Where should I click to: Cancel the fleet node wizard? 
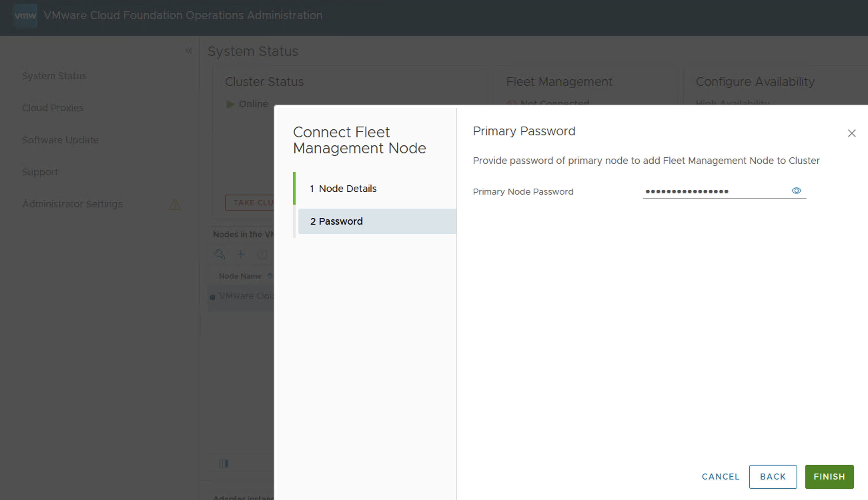click(720, 477)
